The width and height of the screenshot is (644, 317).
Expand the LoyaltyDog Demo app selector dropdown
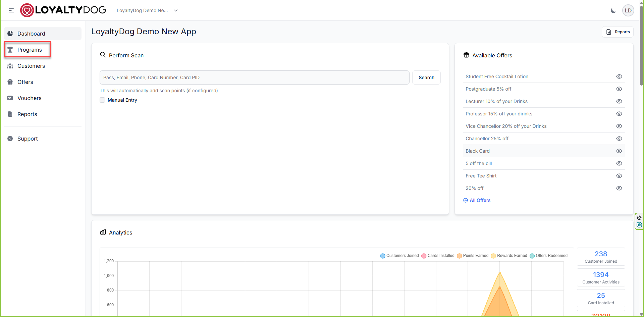147,10
